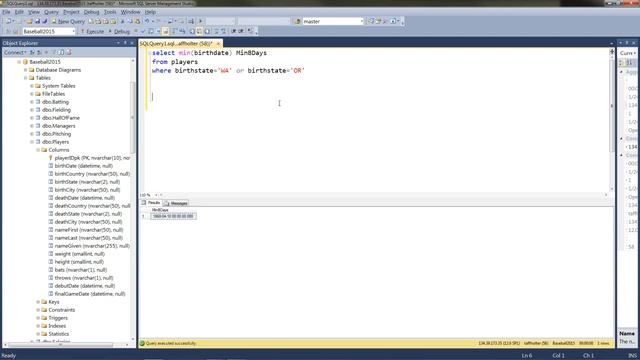640x360 pixels.
Task: Open the Connect dropdown in Object Explorer
Action: (x=15, y=52)
